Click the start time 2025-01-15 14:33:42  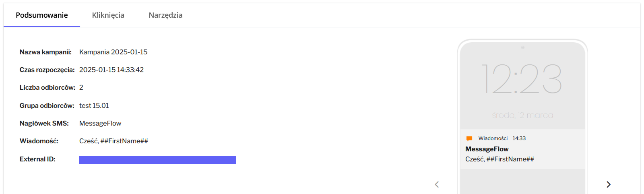coord(111,70)
